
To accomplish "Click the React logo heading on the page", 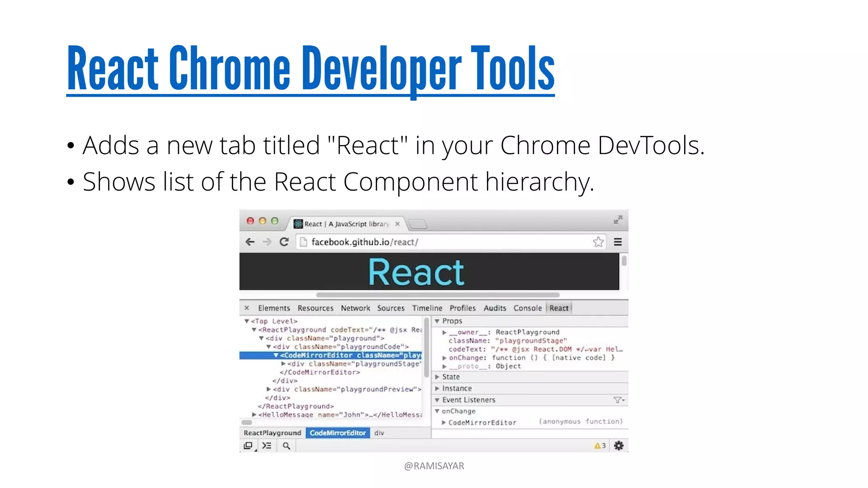I will coord(416,272).
